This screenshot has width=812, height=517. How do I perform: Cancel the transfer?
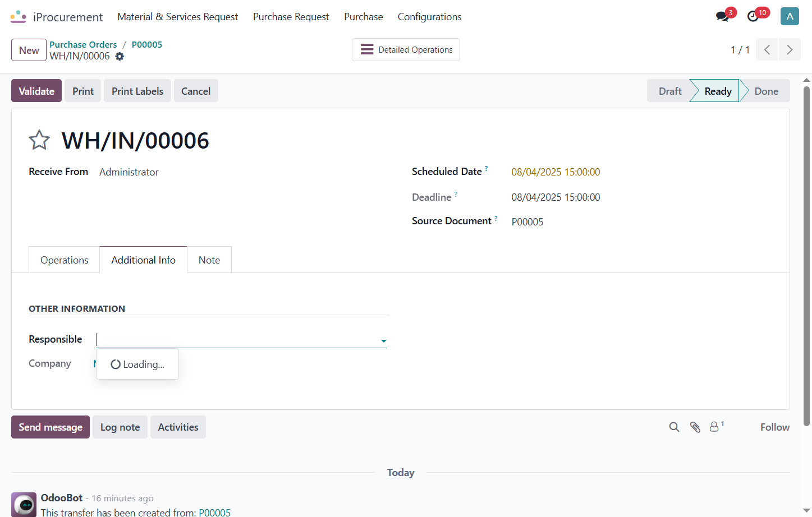point(196,91)
